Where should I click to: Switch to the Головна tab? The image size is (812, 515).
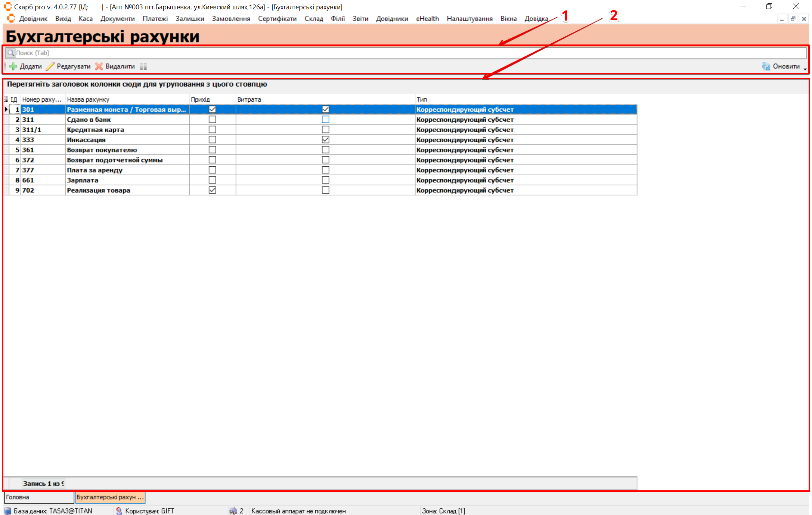point(39,497)
